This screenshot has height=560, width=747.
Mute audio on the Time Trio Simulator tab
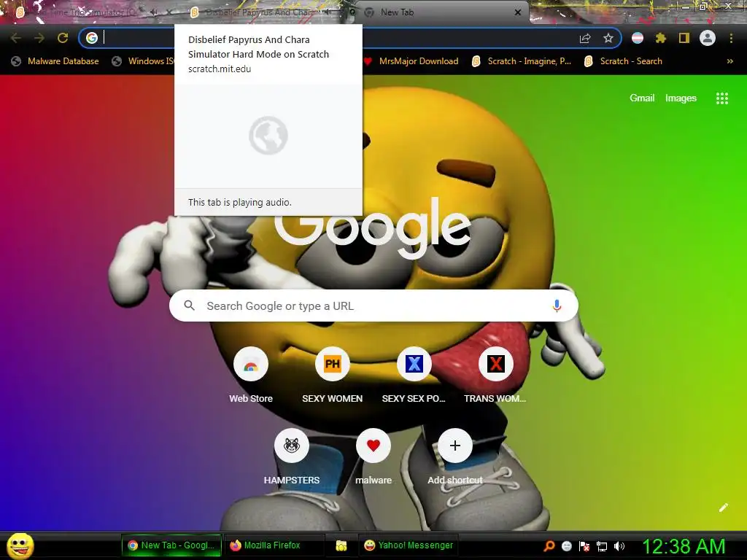(x=155, y=13)
